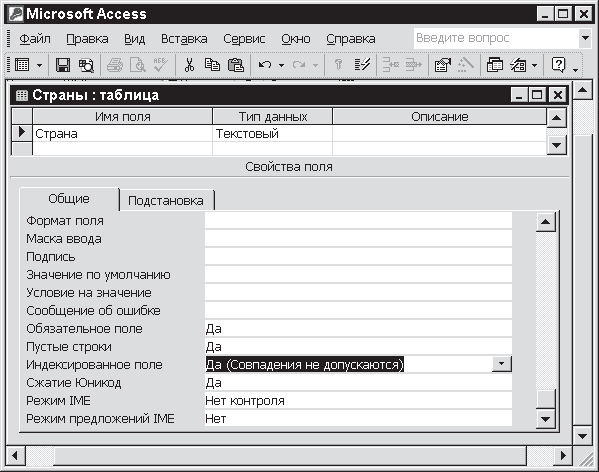
Task: Click the Обязательное поле value field
Action: (358, 329)
